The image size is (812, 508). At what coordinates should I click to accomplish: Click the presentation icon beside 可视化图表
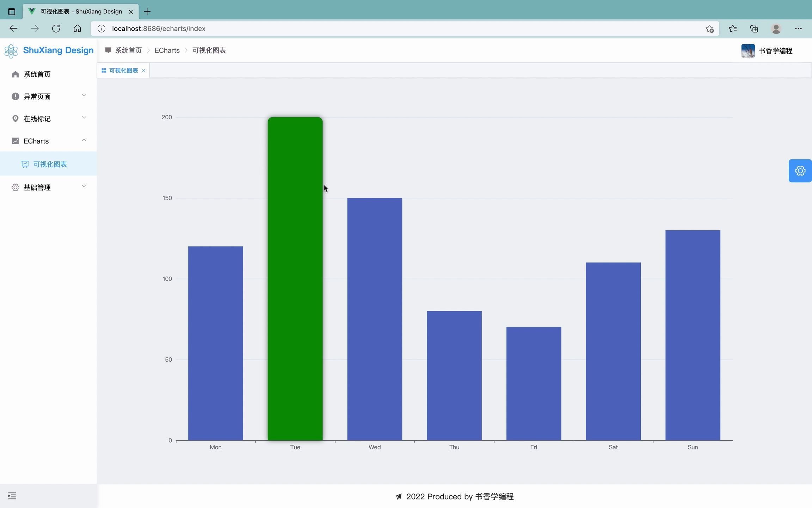pyautogui.click(x=25, y=164)
